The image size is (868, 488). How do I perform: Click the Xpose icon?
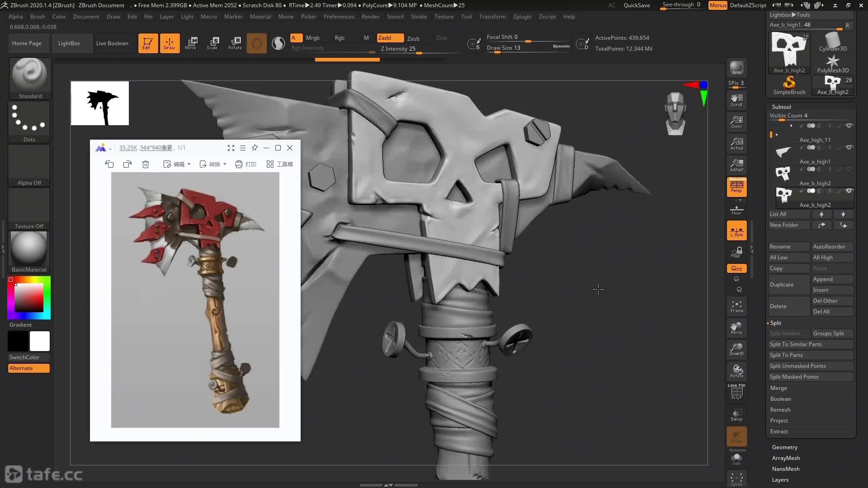coord(736,479)
